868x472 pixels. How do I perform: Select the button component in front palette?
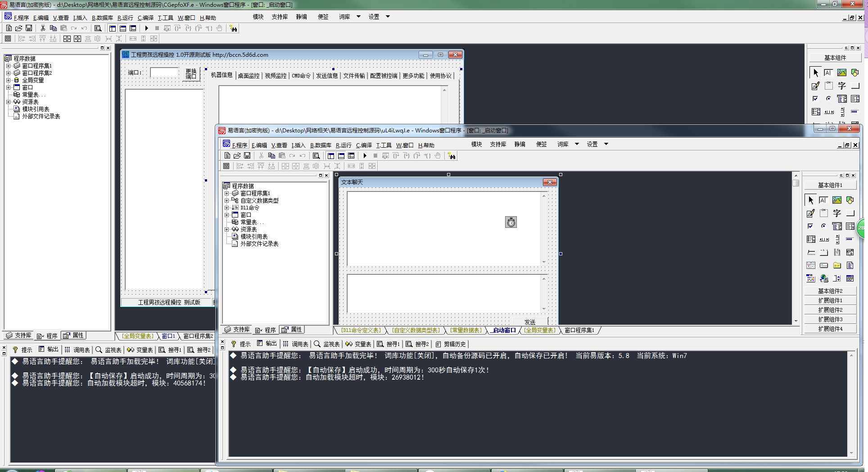click(850, 213)
